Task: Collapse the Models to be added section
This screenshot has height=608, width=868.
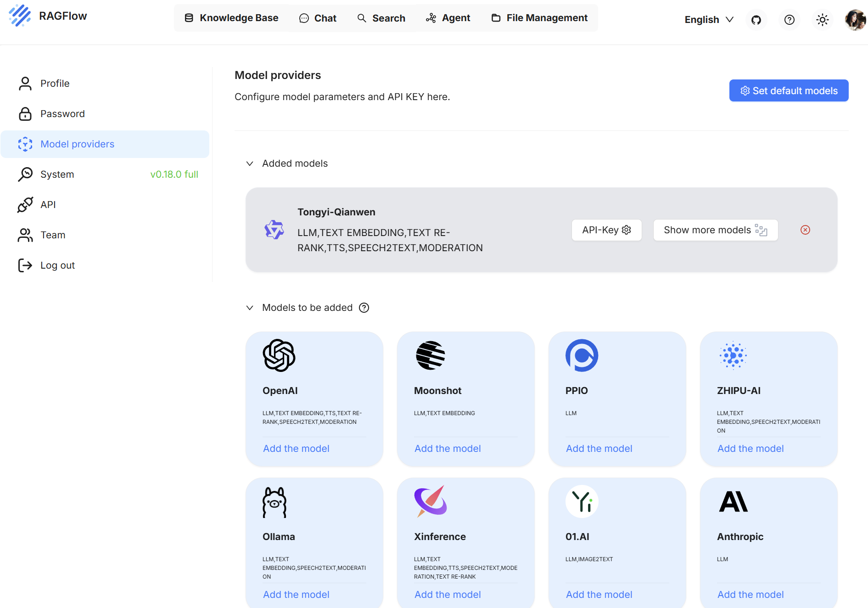Action: click(x=250, y=308)
